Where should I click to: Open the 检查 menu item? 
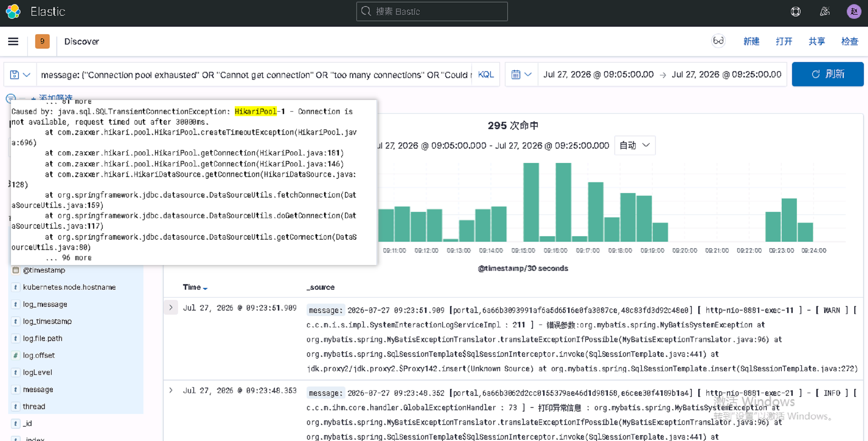(850, 41)
